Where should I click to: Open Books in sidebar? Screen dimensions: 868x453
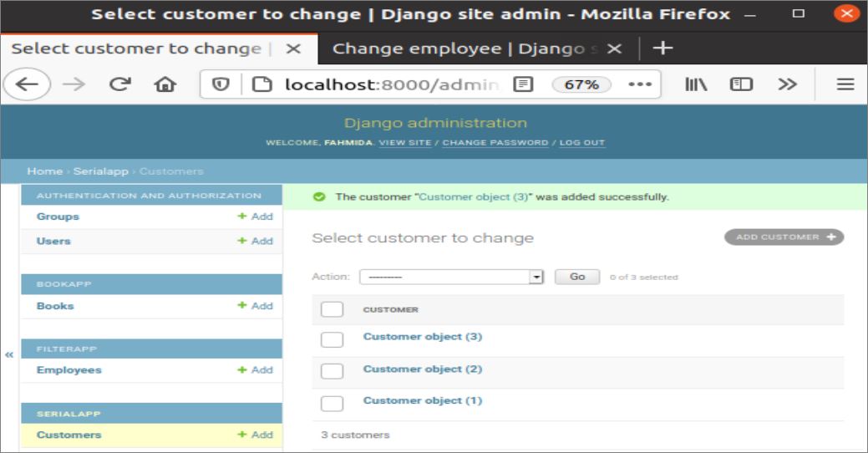[x=55, y=306]
